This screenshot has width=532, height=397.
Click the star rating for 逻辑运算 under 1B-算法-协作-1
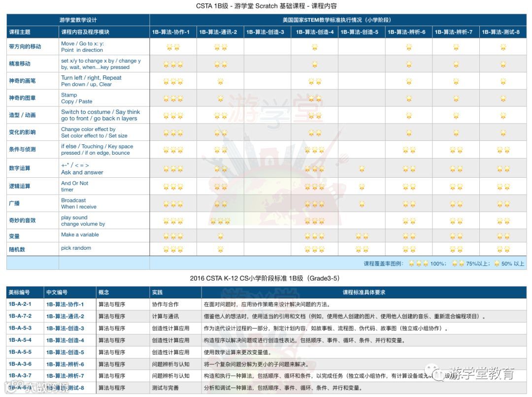(x=173, y=187)
